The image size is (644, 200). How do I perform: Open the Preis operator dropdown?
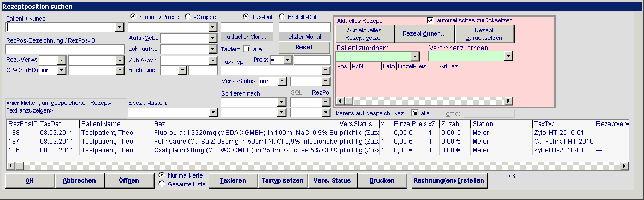click(287, 60)
